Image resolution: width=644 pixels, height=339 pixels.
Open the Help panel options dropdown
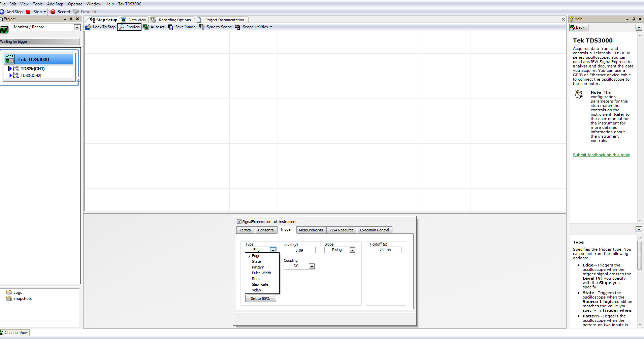pyautogui.click(x=627, y=19)
